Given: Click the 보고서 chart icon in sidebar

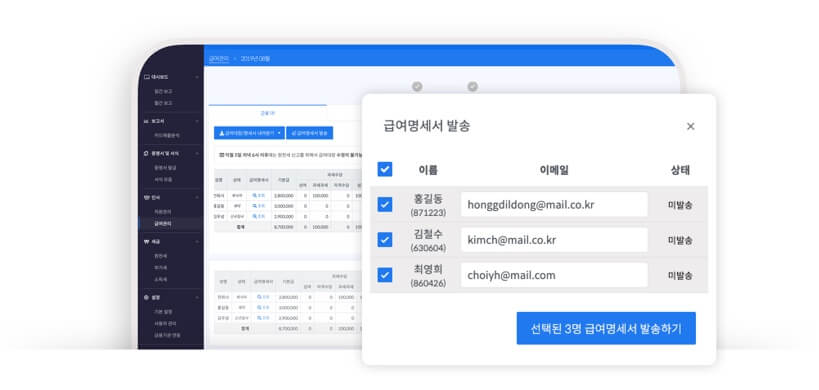Looking at the screenshot, I should pyautogui.click(x=147, y=121).
